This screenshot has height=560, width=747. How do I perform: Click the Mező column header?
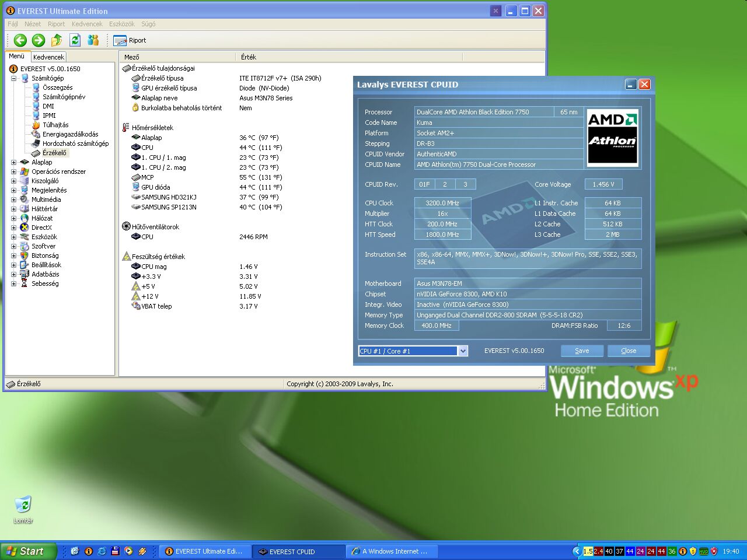coord(178,57)
